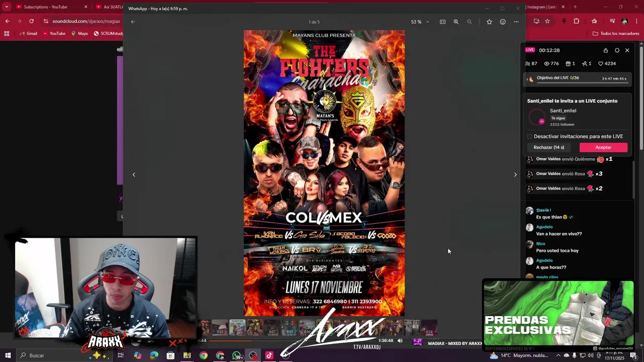The image size is (644, 362).
Task: Star this image in the viewer
Action: pos(489,22)
